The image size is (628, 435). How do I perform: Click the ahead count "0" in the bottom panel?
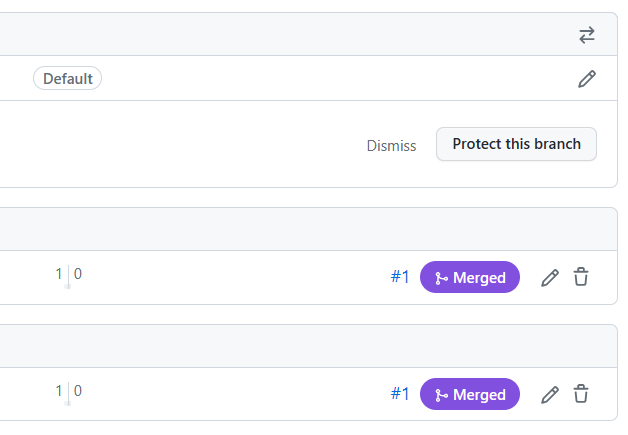click(x=77, y=390)
